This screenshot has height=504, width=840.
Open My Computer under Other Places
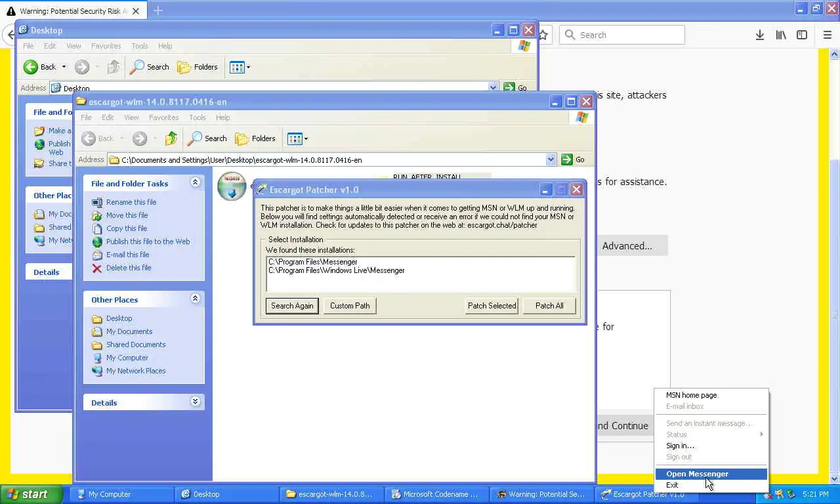point(127,358)
